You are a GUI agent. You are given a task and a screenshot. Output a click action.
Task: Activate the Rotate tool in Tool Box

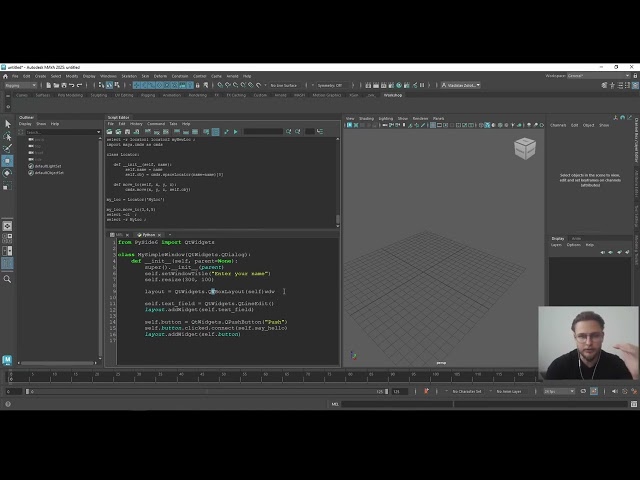pyautogui.click(x=7, y=173)
